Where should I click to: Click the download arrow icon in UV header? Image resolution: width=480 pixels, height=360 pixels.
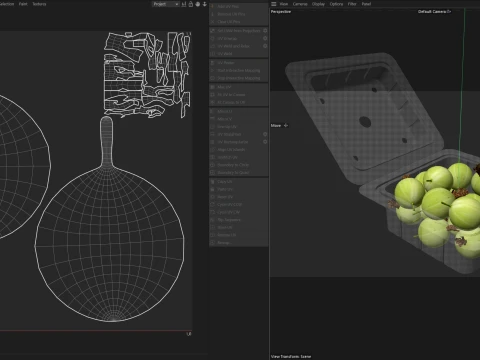pos(205,4)
